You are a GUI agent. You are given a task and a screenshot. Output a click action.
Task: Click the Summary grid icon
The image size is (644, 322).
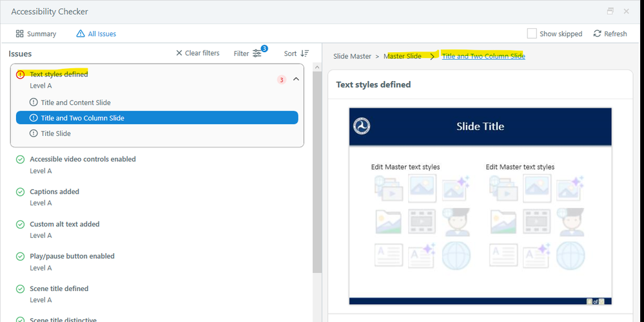coord(19,33)
